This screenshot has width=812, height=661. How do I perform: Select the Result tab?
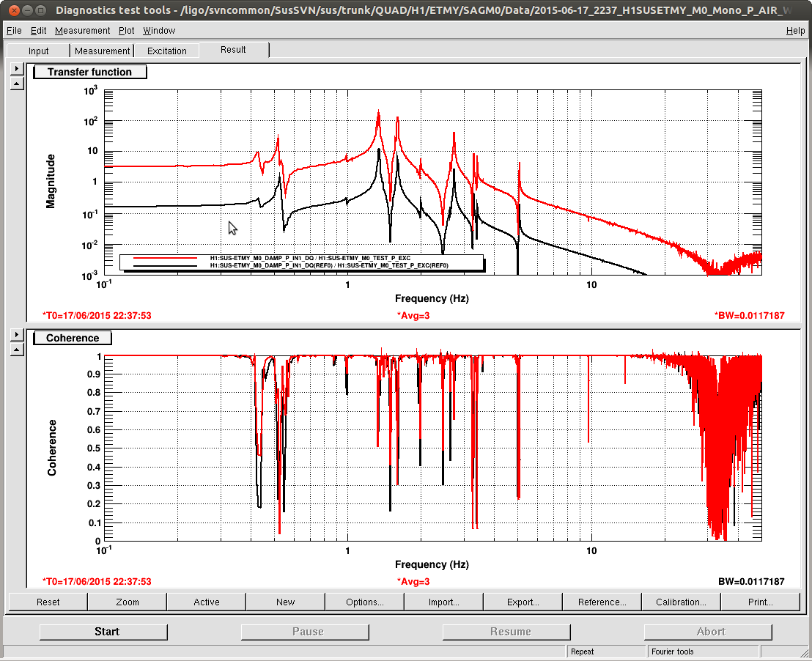click(x=234, y=50)
